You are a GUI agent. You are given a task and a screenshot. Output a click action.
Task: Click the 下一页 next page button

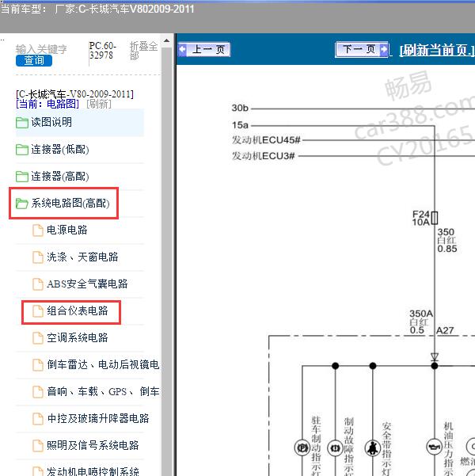point(362,49)
